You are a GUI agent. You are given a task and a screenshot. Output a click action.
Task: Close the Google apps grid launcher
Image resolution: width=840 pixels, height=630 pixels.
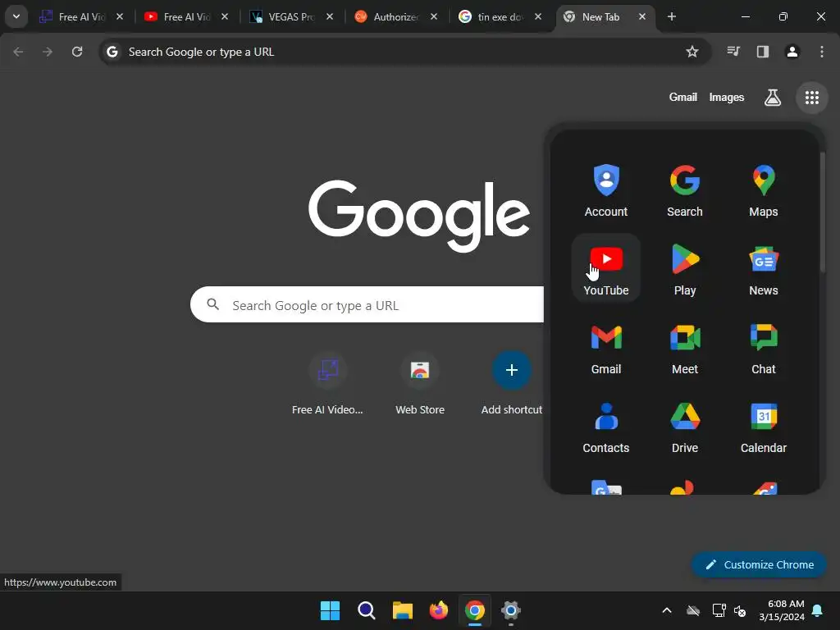(811, 98)
